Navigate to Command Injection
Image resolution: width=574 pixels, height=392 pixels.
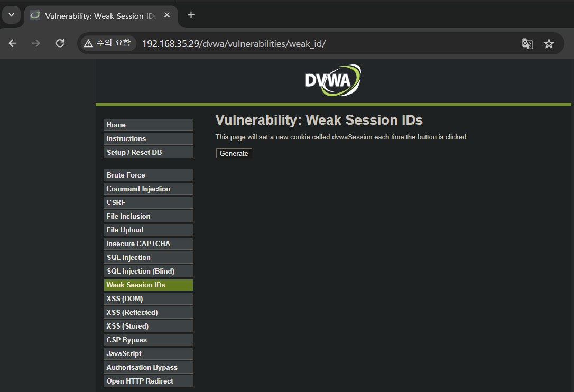coord(149,189)
